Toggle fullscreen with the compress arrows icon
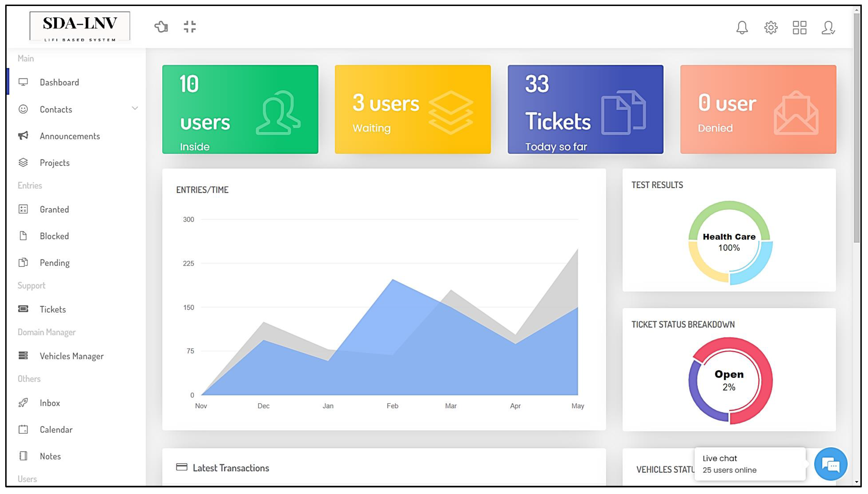Screen dimensions: 868x494 coord(190,26)
